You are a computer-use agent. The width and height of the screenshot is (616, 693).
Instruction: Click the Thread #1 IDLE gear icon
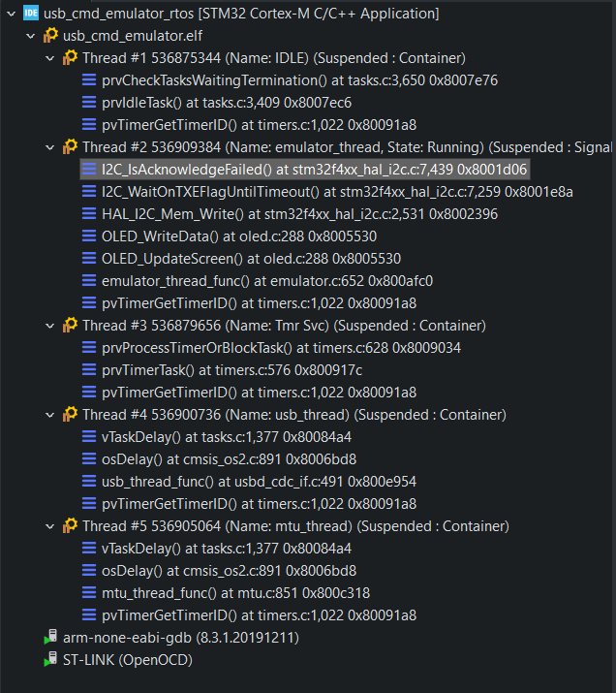tap(70, 58)
